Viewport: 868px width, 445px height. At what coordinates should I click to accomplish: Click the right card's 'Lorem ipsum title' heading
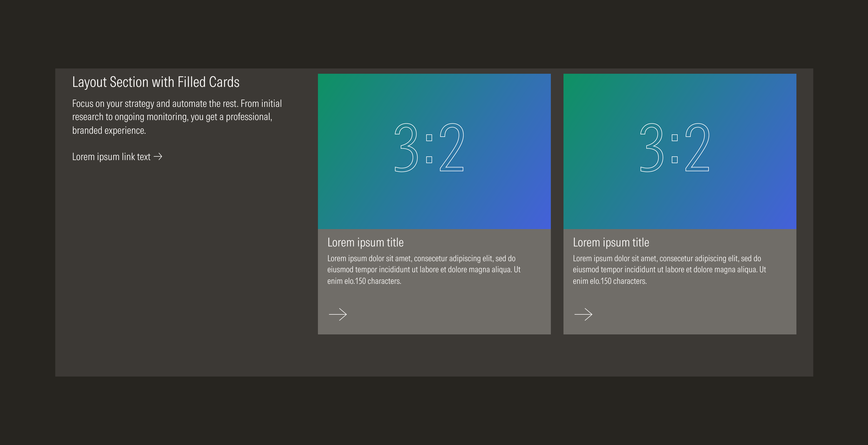pyautogui.click(x=611, y=243)
